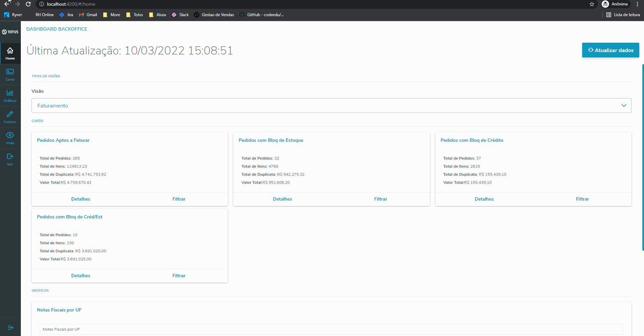
Task: Click the Pedidos com Bloq de Estoque title
Action: (271, 140)
